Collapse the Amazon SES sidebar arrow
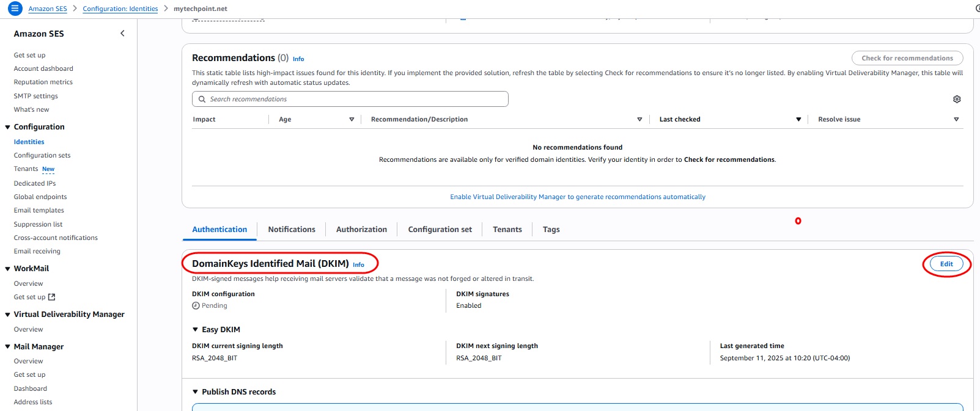The height and width of the screenshot is (411, 980). 122,34
